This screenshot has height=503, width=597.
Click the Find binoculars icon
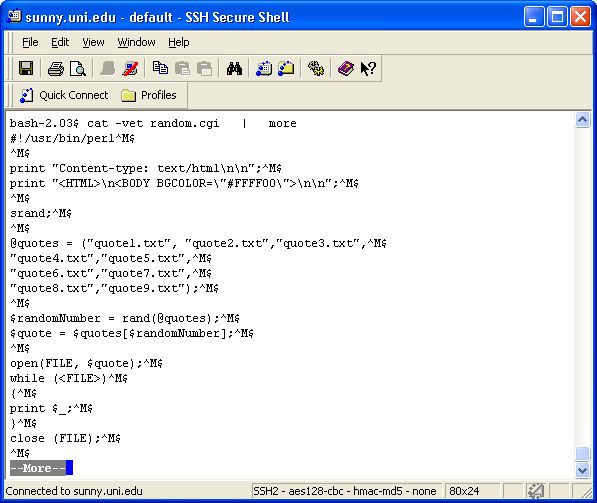pyautogui.click(x=234, y=69)
